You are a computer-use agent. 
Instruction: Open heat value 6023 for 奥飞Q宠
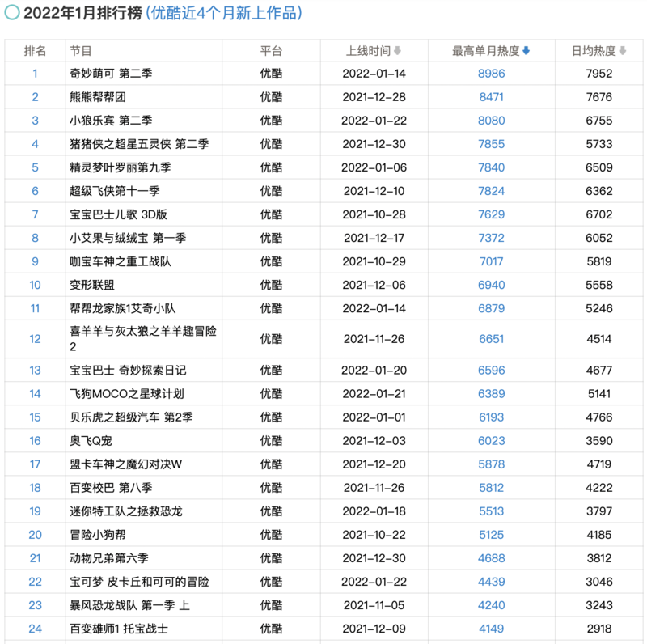(492, 441)
